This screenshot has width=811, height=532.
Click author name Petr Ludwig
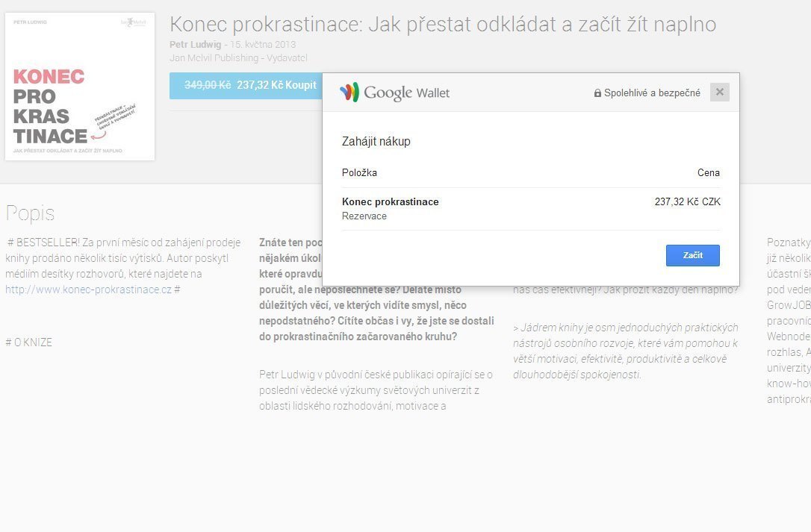pyautogui.click(x=196, y=45)
